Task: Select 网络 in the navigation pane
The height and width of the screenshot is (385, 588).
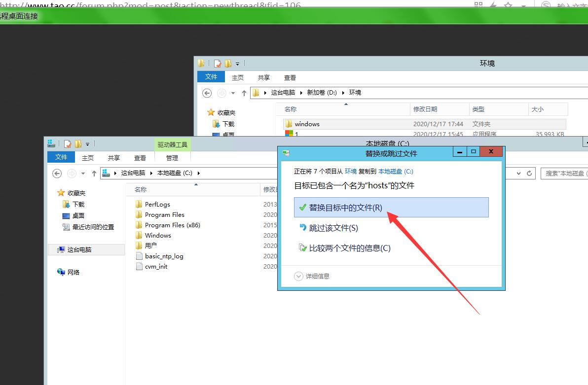Action: click(x=73, y=272)
